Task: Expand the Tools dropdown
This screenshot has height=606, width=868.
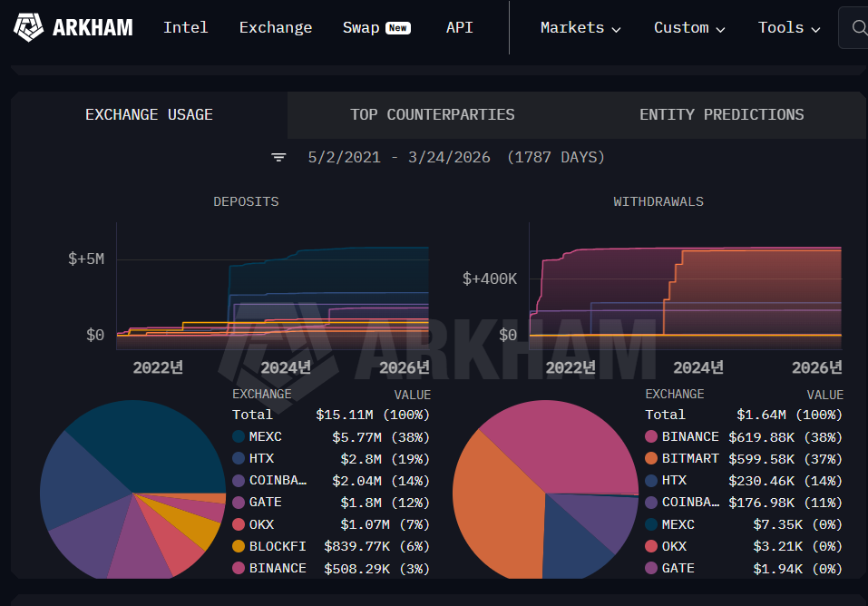Action: click(789, 28)
